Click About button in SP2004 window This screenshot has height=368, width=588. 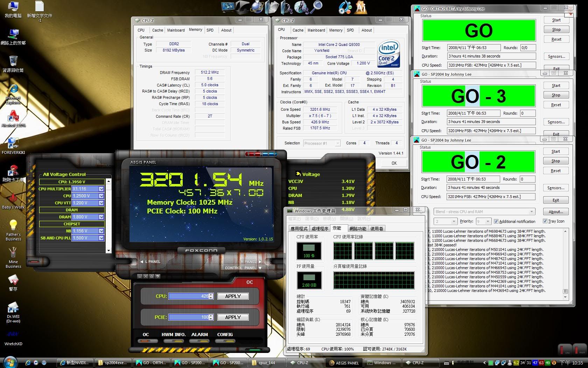[555, 212]
